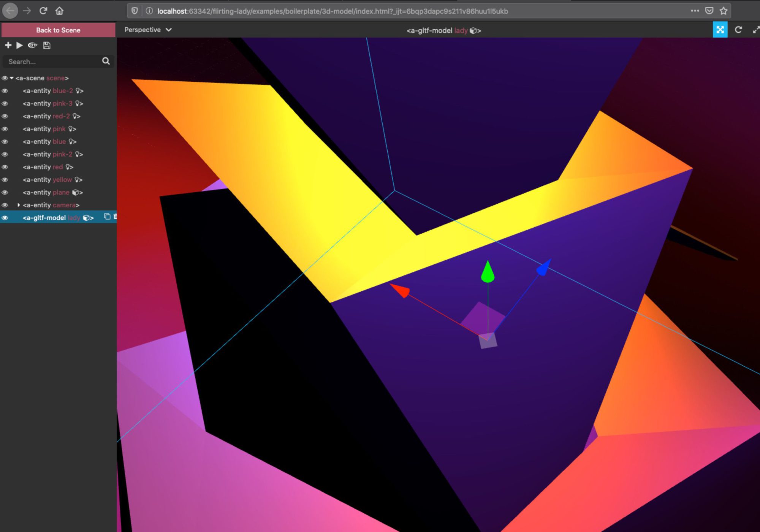Clone the selected lady gltf-model entity
The image size is (760, 532).
107,217
